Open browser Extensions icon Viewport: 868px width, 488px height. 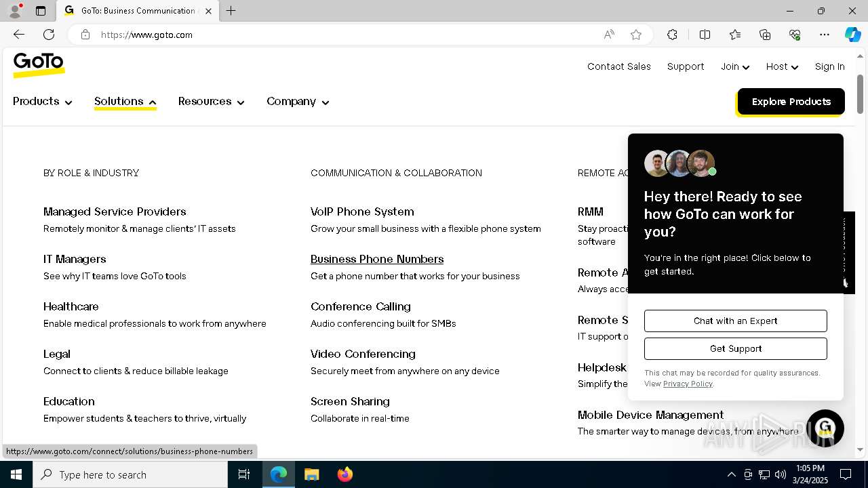[x=672, y=35]
